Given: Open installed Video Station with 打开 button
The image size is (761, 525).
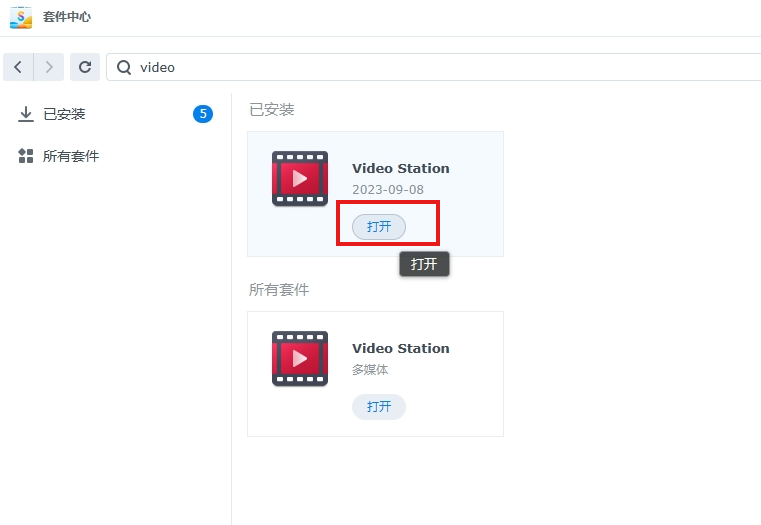Looking at the screenshot, I should 379,227.
